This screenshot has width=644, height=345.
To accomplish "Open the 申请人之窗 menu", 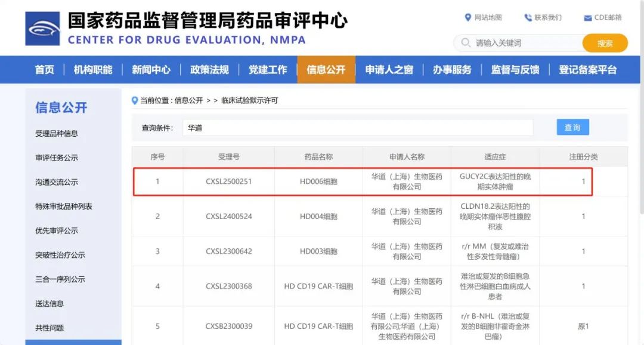I will 389,69.
